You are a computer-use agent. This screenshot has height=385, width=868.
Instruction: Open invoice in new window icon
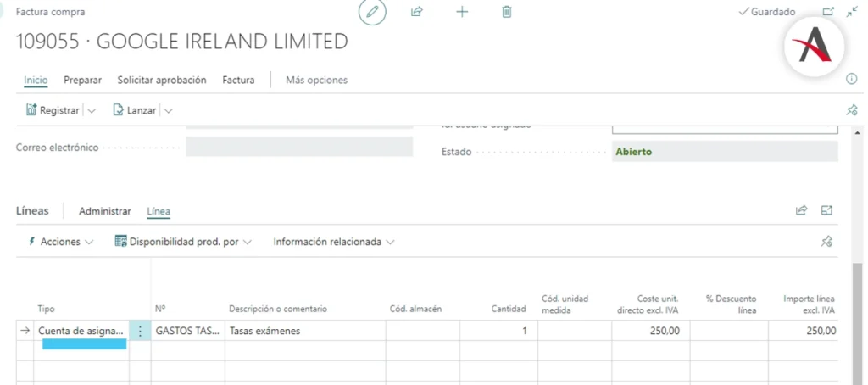(x=828, y=12)
